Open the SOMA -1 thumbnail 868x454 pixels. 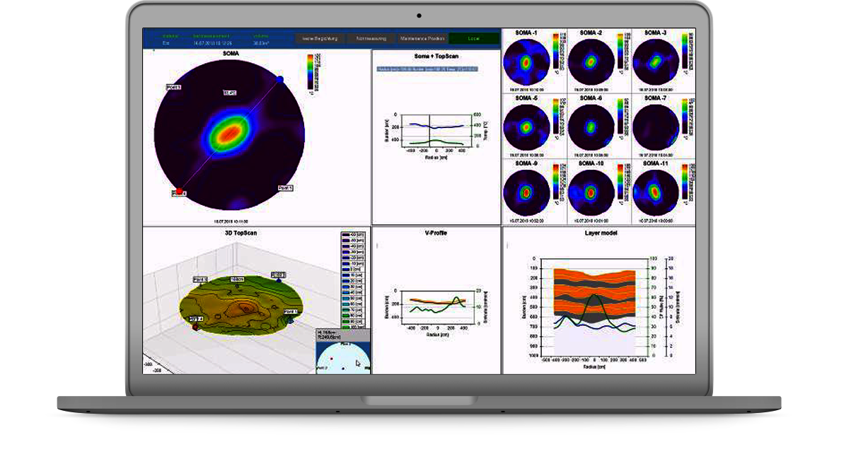526,63
